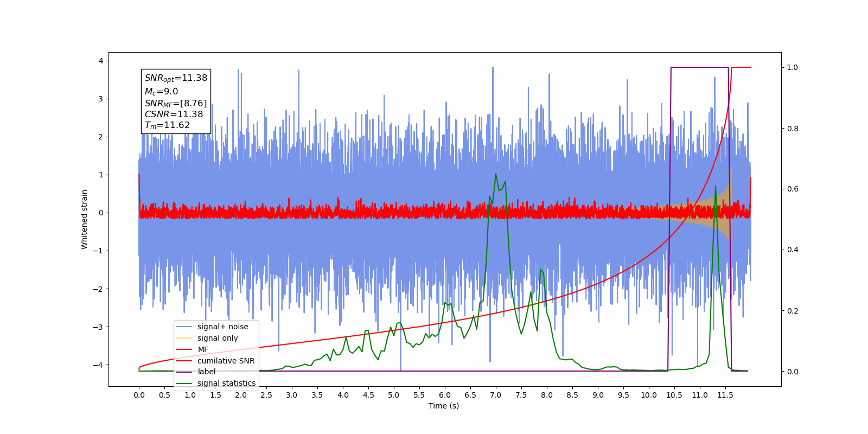The width and height of the screenshot is (868, 434).
Task: Click the purple label plateau top
Action: click(x=700, y=67)
